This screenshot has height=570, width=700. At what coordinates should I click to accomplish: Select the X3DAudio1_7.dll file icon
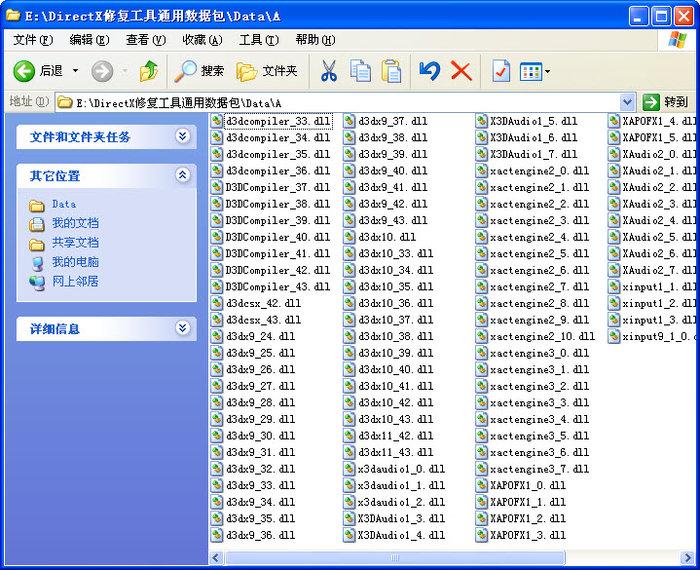(x=481, y=154)
